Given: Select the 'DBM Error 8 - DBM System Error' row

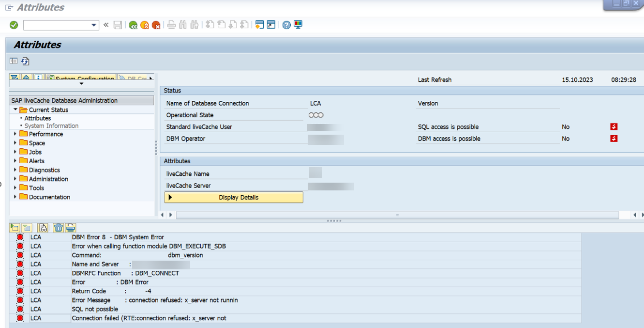Looking at the screenshot, I should (x=295, y=237).
